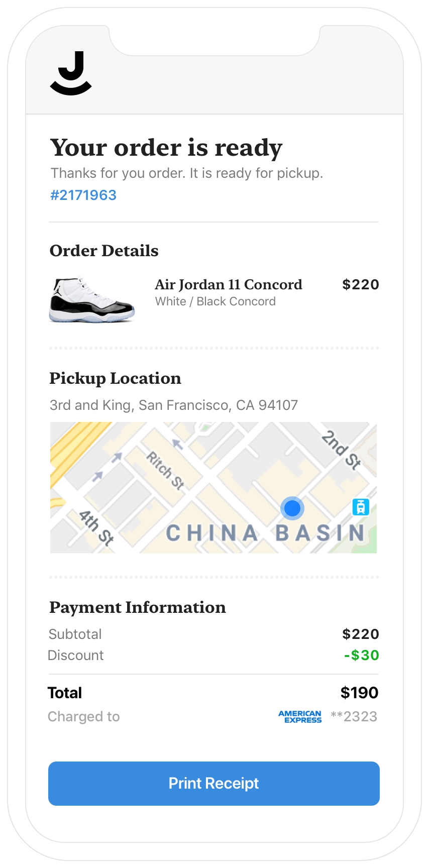
Task: Click the J smiley logo icon
Action: (x=71, y=73)
